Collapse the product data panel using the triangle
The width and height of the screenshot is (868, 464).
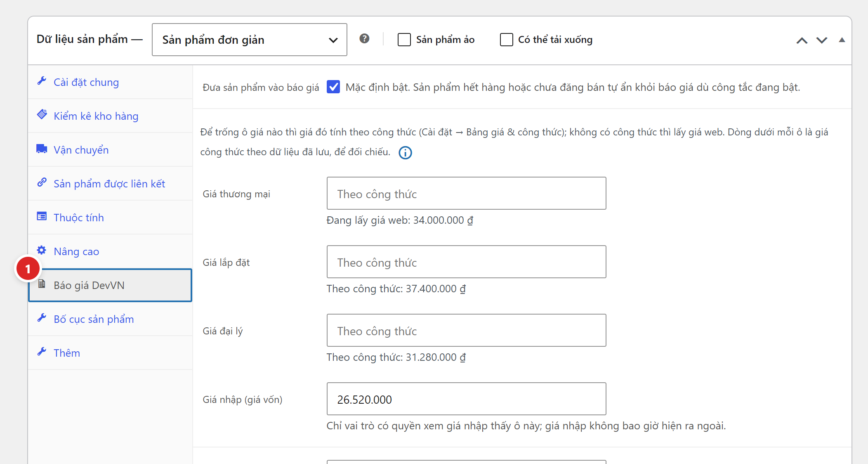click(x=842, y=40)
